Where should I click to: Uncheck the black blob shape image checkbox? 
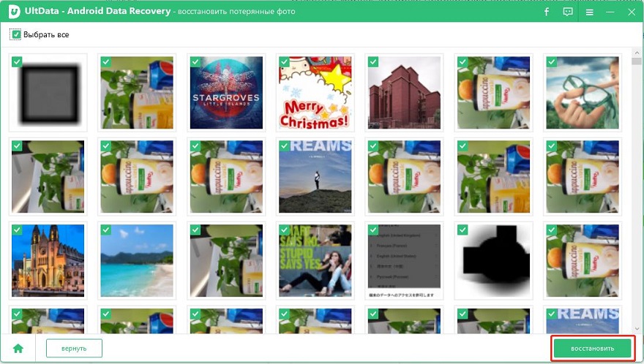(x=463, y=230)
